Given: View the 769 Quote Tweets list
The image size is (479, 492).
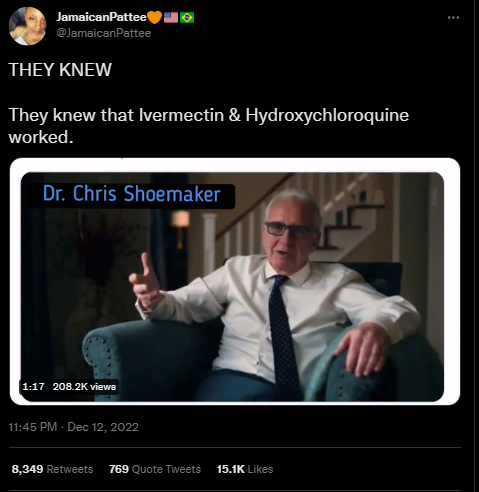Looking at the screenshot, I should (x=155, y=469).
